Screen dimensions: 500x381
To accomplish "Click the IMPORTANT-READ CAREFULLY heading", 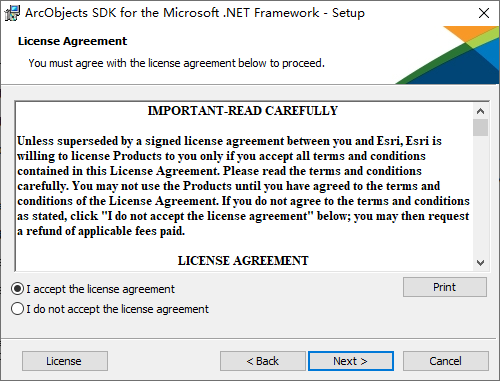I will tap(243, 111).
